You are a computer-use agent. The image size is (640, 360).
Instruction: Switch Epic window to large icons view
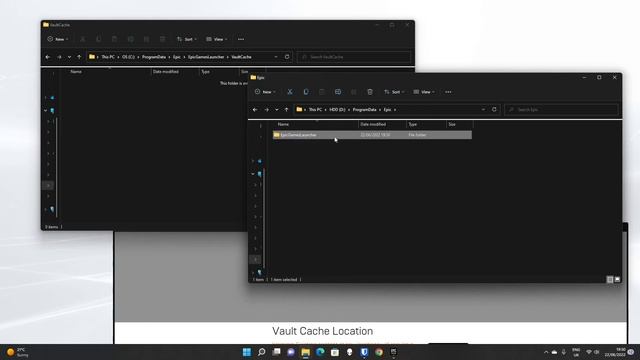pos(617,280)
